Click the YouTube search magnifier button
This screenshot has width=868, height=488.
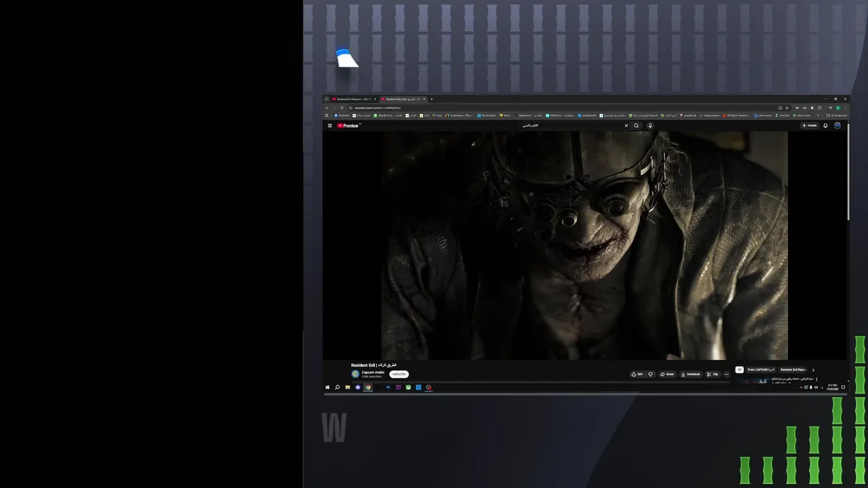[636, 125]
